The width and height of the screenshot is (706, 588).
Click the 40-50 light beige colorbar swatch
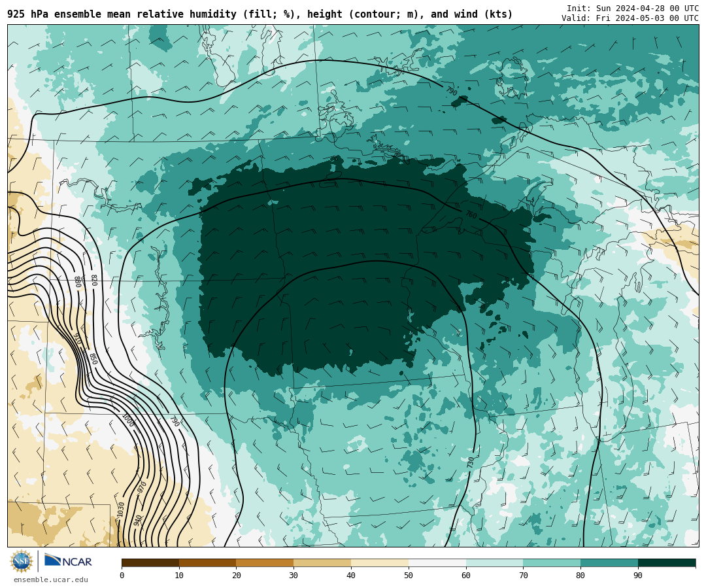[x=380, y=562]
